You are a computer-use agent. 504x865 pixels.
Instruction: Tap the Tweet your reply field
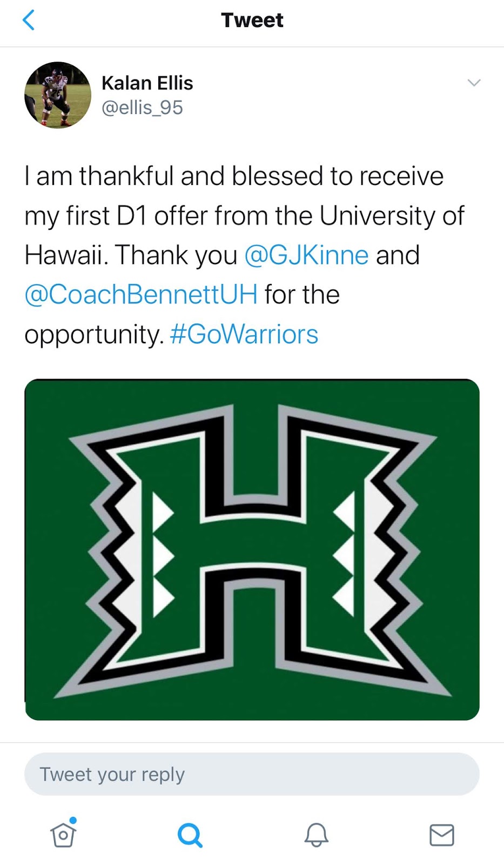(x=252, y=774)
